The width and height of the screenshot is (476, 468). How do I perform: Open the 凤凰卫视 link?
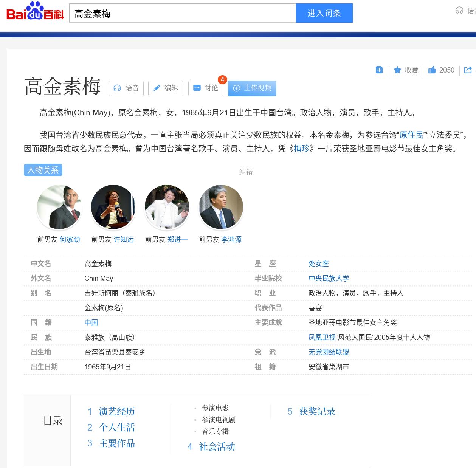click(x=322, y=337)
